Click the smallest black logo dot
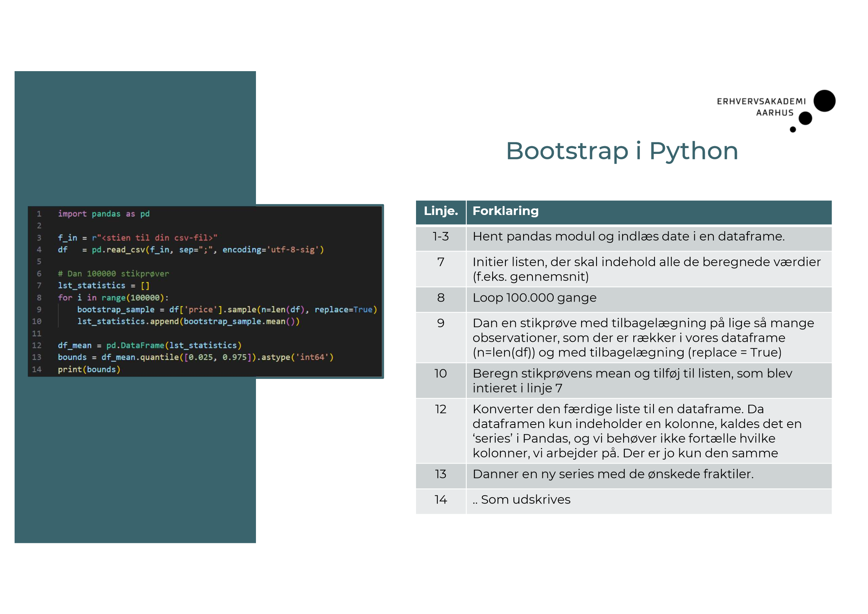 (x=793, y=130)
